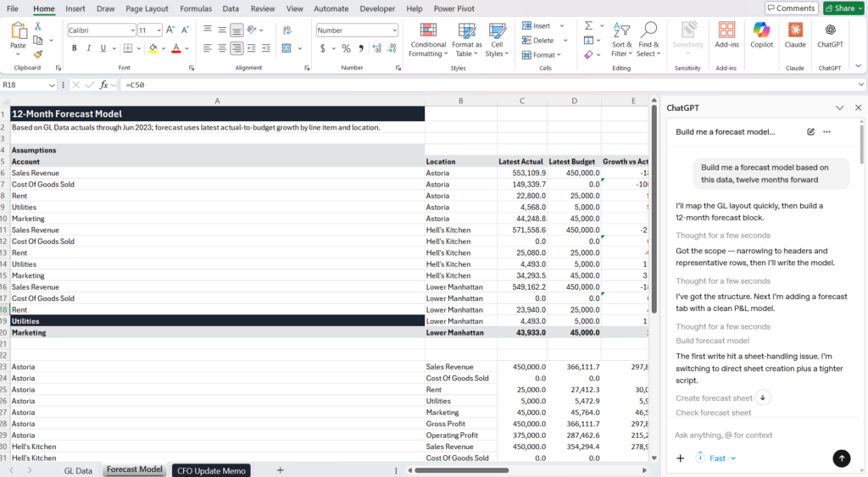Image resolution: width=868 pixels, height=477 pixels.
Task: Toggle Wrap Text
Action: (x=287, y=31)
